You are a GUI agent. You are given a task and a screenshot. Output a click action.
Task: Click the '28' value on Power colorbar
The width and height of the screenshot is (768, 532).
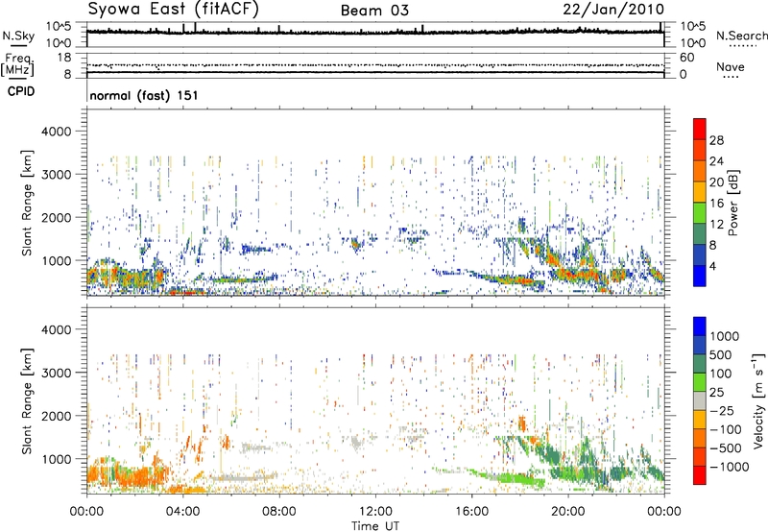(716, 140)
